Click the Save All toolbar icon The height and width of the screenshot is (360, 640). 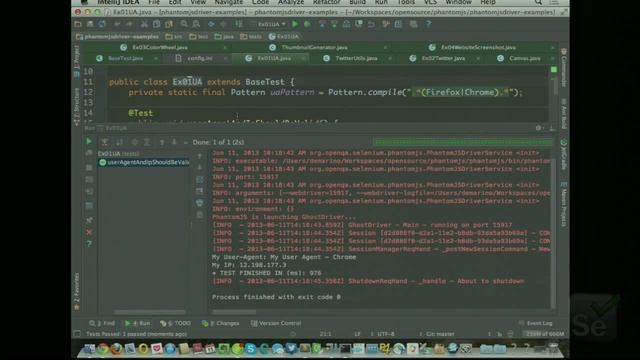click(x=90, y=24)
